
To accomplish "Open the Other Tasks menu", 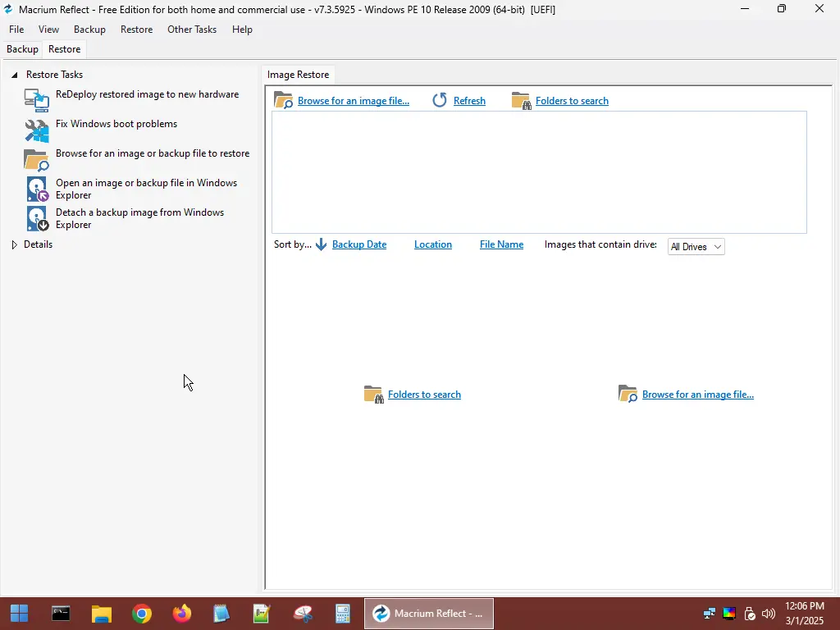I will 192,30.
